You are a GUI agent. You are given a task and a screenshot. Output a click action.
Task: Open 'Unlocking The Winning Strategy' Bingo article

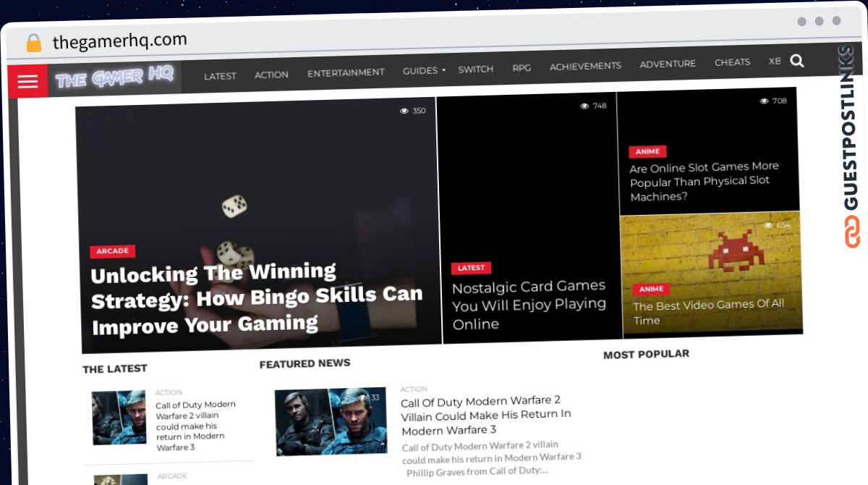[258, 298]
